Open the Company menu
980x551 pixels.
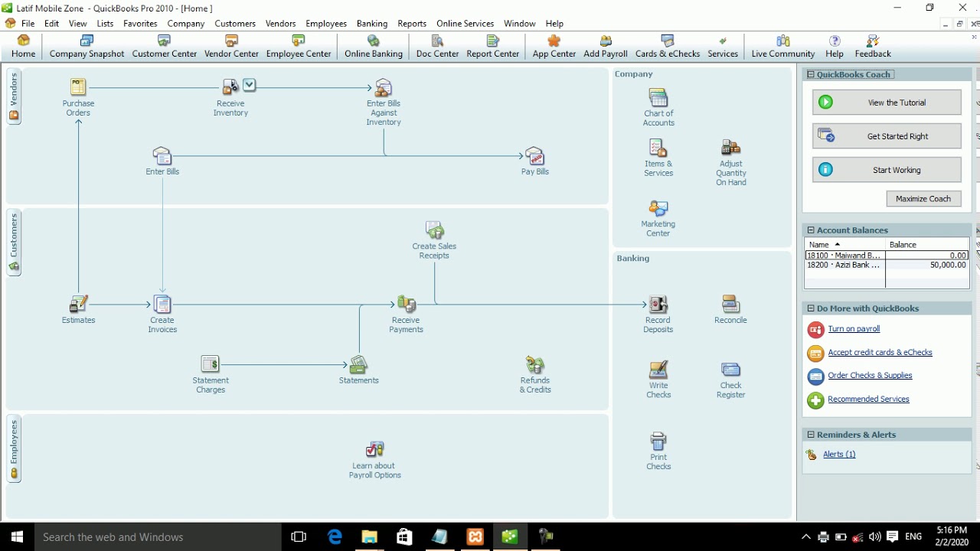[x=186, y=24]
